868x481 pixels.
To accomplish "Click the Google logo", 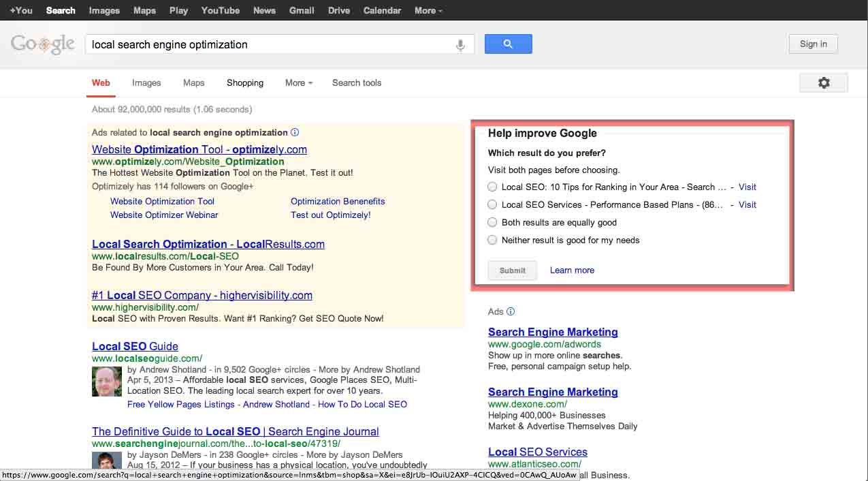I will coord(43,44).
